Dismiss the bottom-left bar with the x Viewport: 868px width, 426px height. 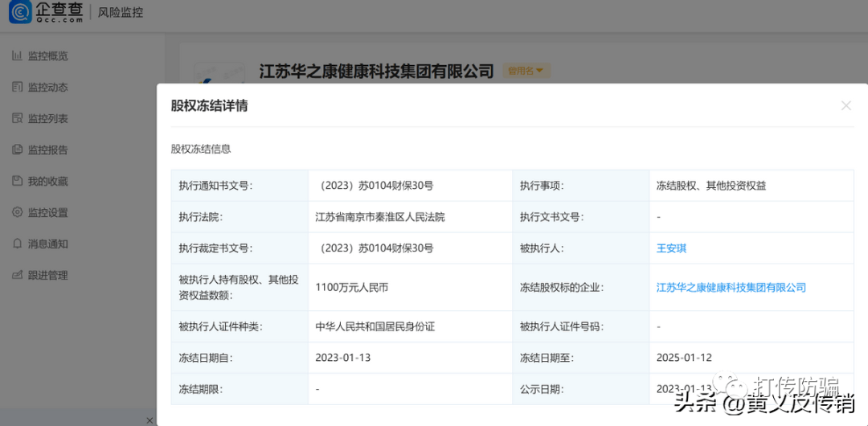pyautogui.click(x=149, y=420)
